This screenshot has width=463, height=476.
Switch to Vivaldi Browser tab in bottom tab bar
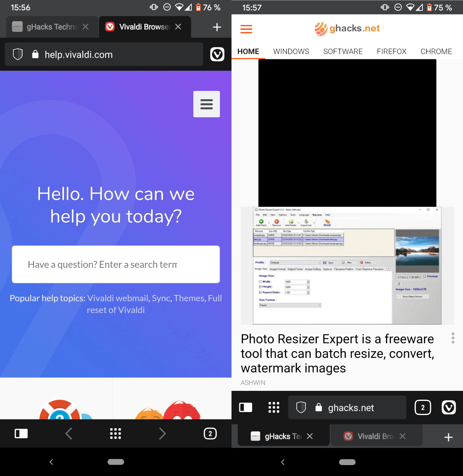pyautogui.click(x=376, y=436)
